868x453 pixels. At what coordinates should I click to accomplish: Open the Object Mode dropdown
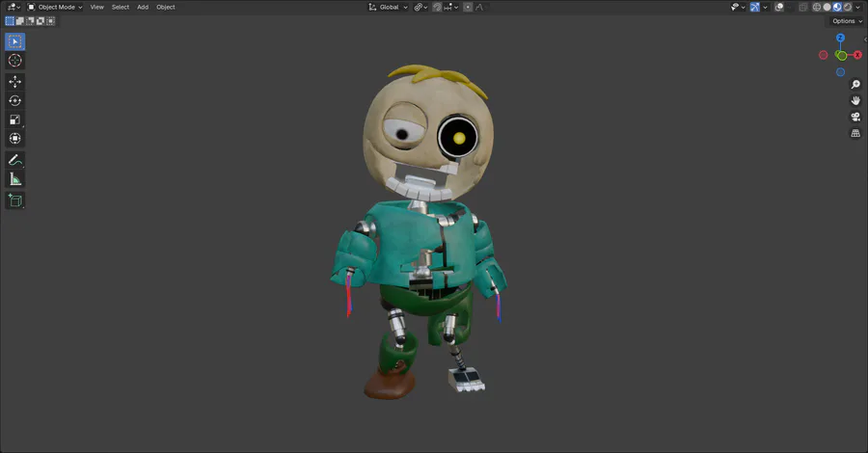(55, 7)
